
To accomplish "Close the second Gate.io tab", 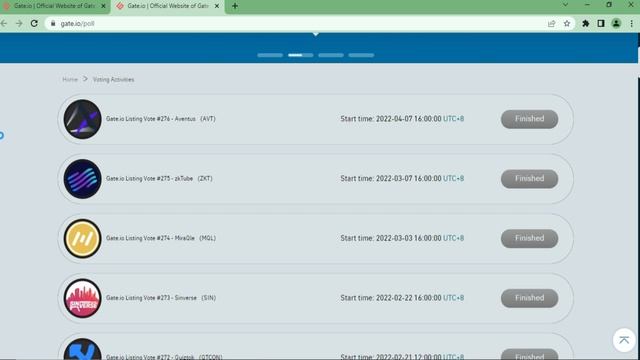I will coord(217,6).
